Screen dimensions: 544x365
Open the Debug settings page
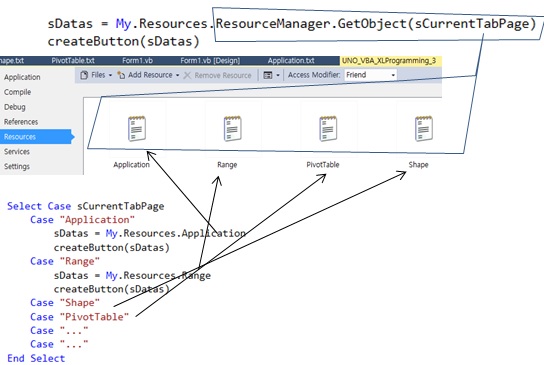pos(15,107)
